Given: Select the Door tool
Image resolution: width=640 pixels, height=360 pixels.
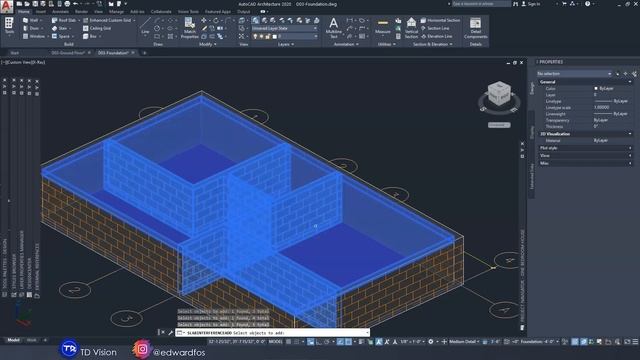Looking at the screenshot, I should point(32,28).
